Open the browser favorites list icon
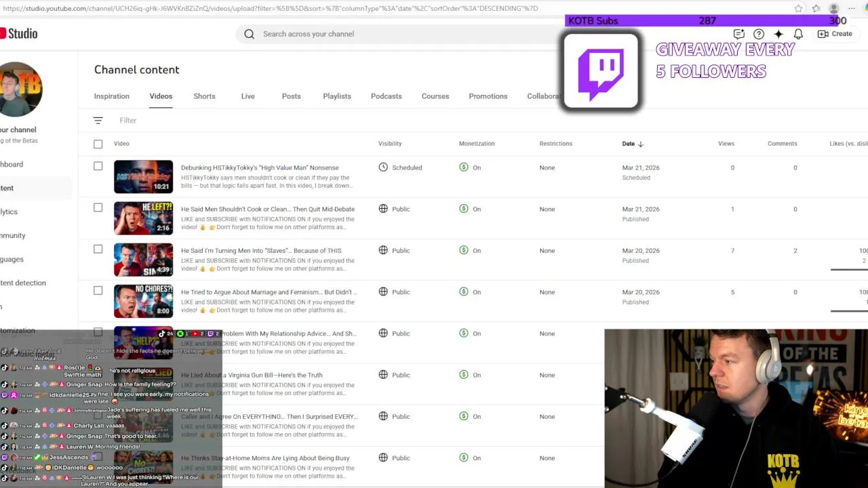868x488 pixels. [x=816, y=8]
